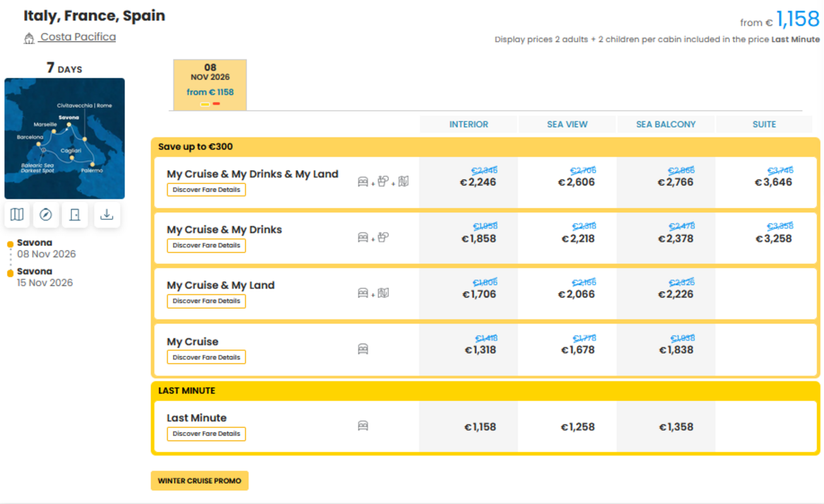The image size is (824, 504).
Task: Click the LAST MINUTE section heading
Action: 187,391
